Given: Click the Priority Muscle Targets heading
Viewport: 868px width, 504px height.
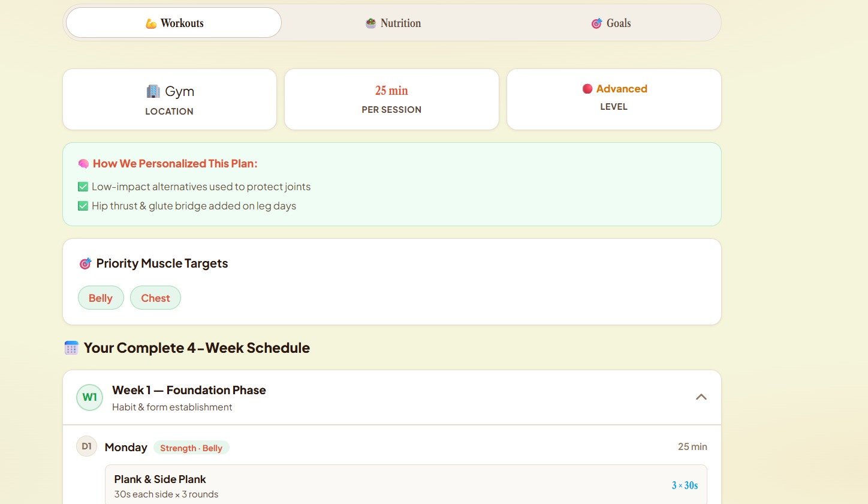Looking at the screenshot, I should tap(162, 263).
